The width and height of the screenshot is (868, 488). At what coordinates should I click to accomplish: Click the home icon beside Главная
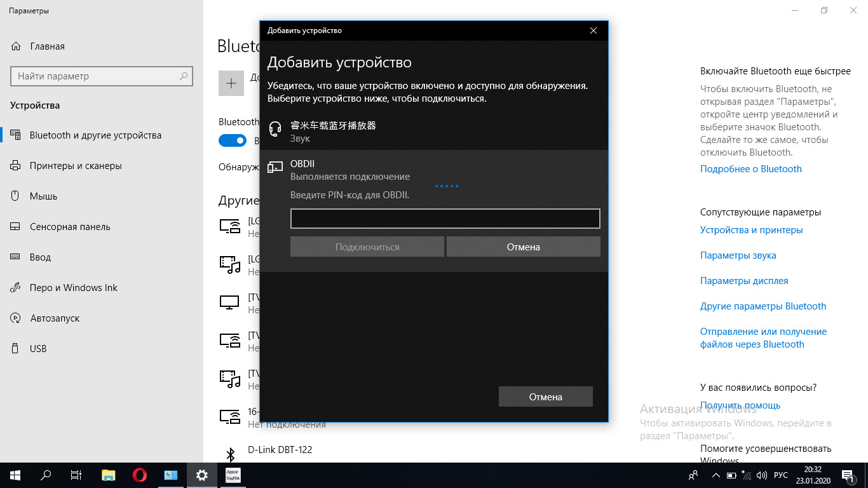(17, 46)
